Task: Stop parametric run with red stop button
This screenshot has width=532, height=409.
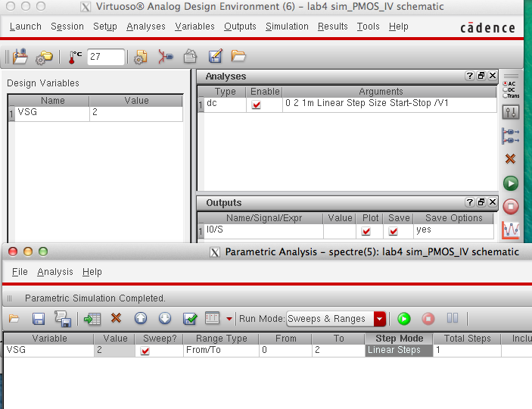Action: click(428, 319)
